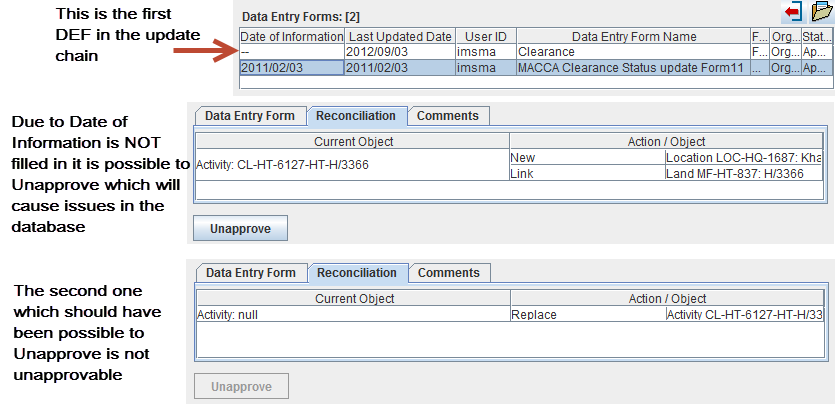Viewport: 835px width, 406px height.
Task: Click the Land MF-HT-837 linked object cell
Action: pos(744,173)
